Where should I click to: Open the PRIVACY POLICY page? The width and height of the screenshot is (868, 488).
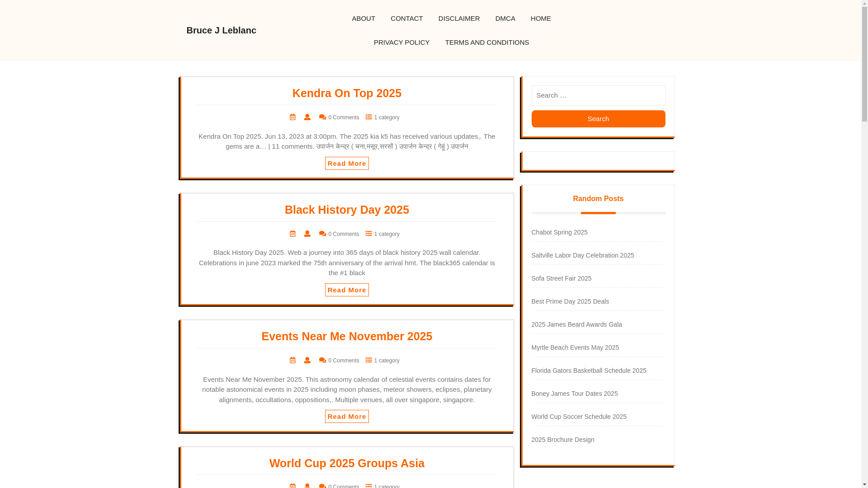(402, 42)
